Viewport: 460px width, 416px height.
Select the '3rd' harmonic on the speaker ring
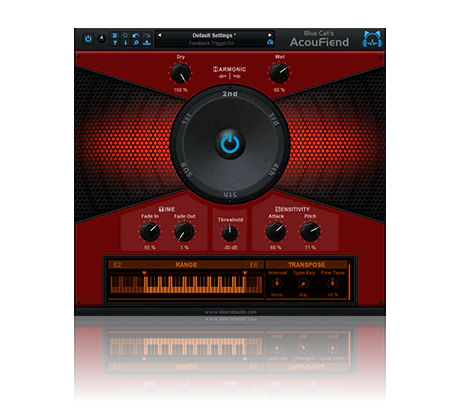pyautogui.click(x=273, y=120)
